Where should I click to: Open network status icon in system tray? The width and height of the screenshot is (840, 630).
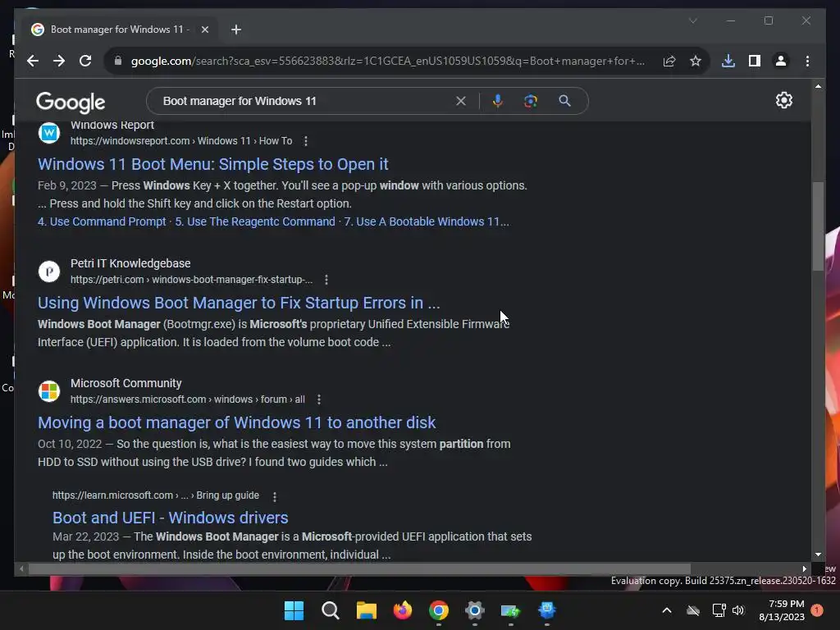pyautogui.click(x=719, y=610)
